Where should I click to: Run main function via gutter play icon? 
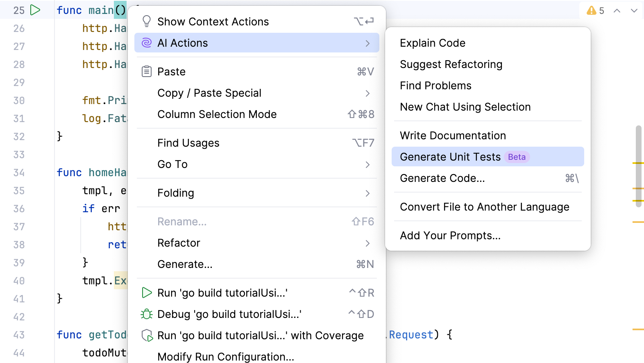35,10
